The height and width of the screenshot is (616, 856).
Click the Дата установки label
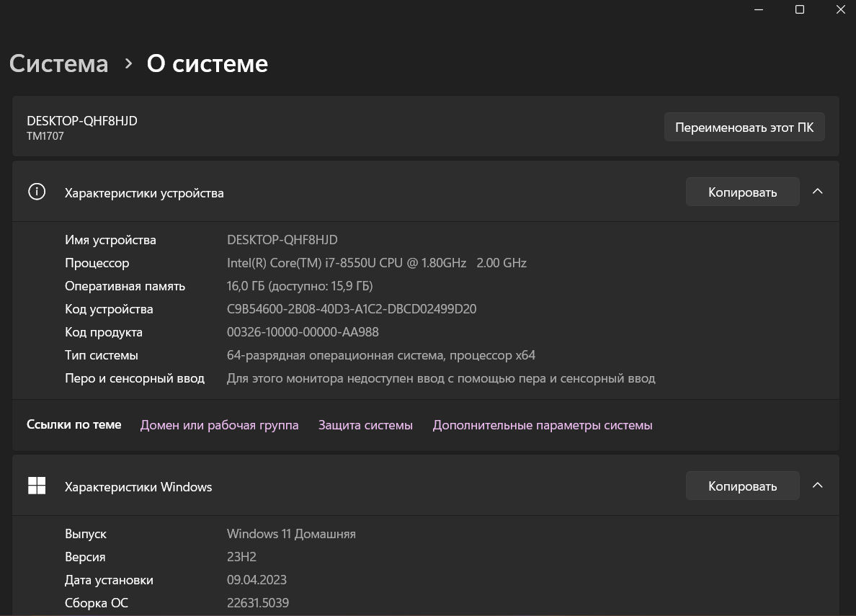coord(110,580)
